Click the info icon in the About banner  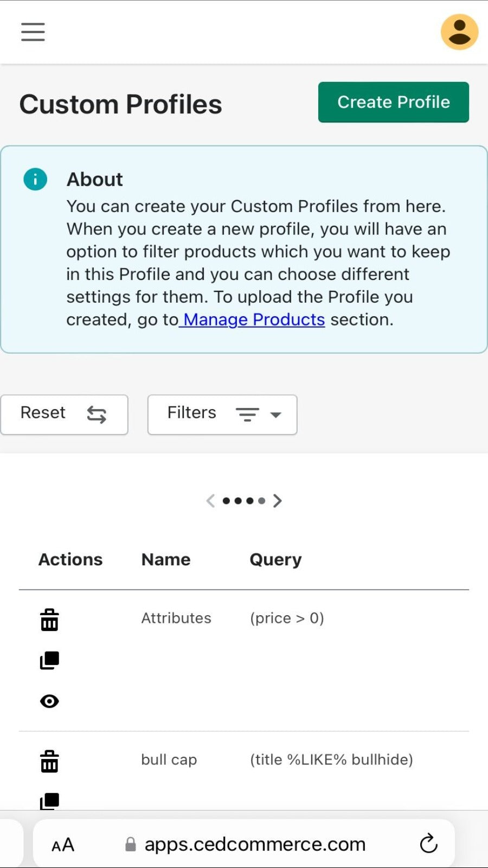tap(35, 179)
